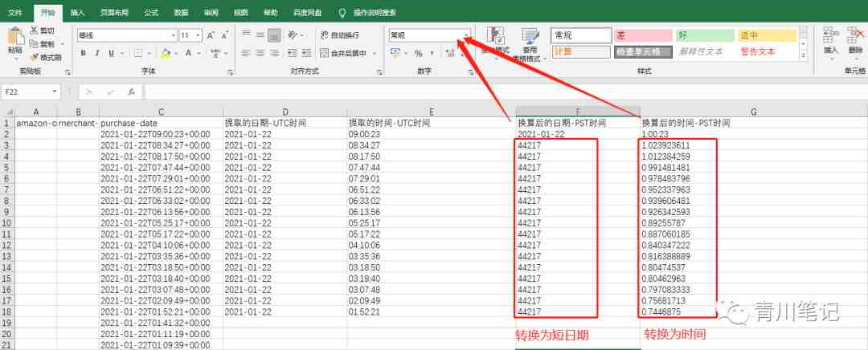Align cell text right
Screen dimensions: 868x350
[x=274, y=53]
